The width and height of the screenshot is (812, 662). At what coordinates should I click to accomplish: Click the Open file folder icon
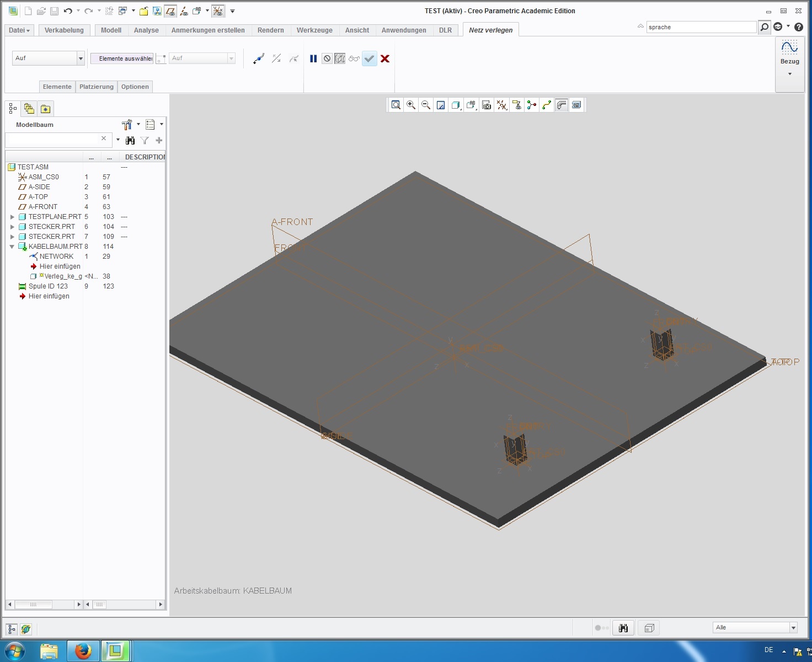click(x=41, y=11)
